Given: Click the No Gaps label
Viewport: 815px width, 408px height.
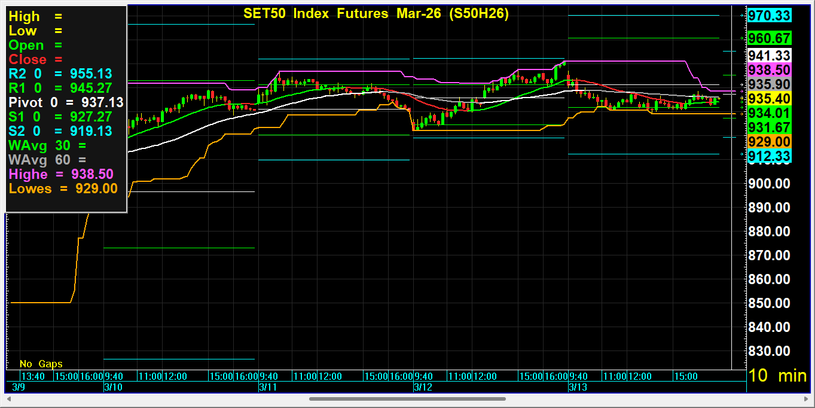Looking at the screenshot, I should click(40, 363).
